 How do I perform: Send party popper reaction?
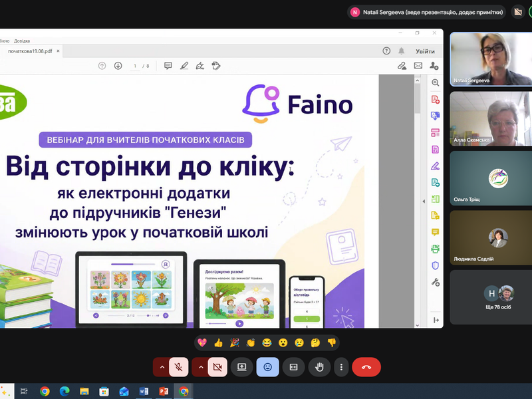point(235,342)
